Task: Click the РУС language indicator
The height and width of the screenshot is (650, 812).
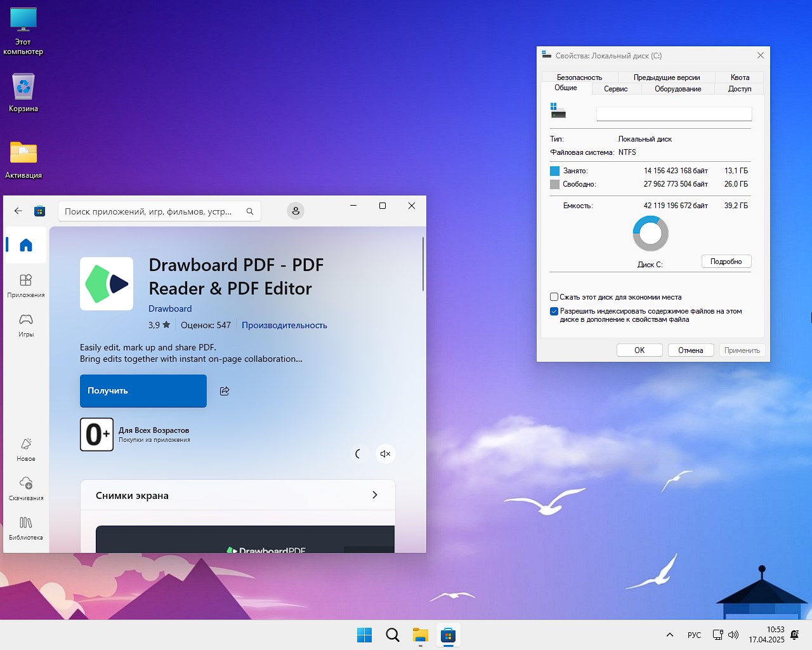Action: click(x=694, y=635)
